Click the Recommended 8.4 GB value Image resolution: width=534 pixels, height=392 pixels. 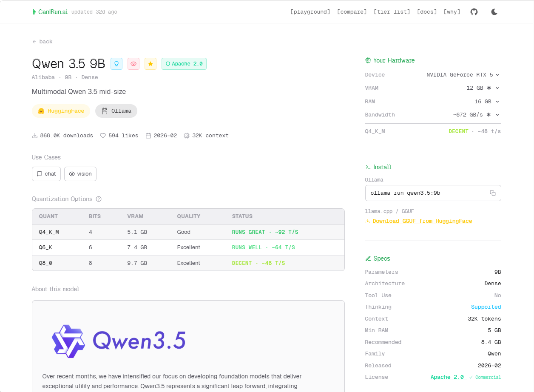[491, 342]
